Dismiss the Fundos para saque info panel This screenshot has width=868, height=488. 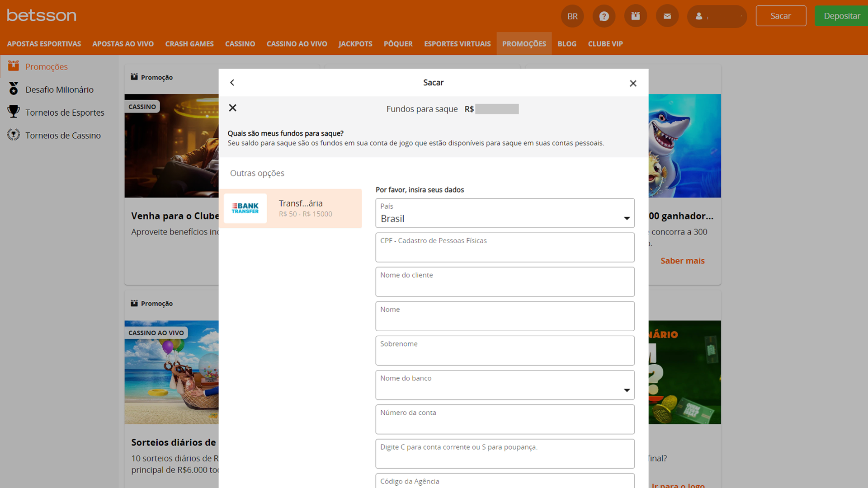tap(232, 108)
